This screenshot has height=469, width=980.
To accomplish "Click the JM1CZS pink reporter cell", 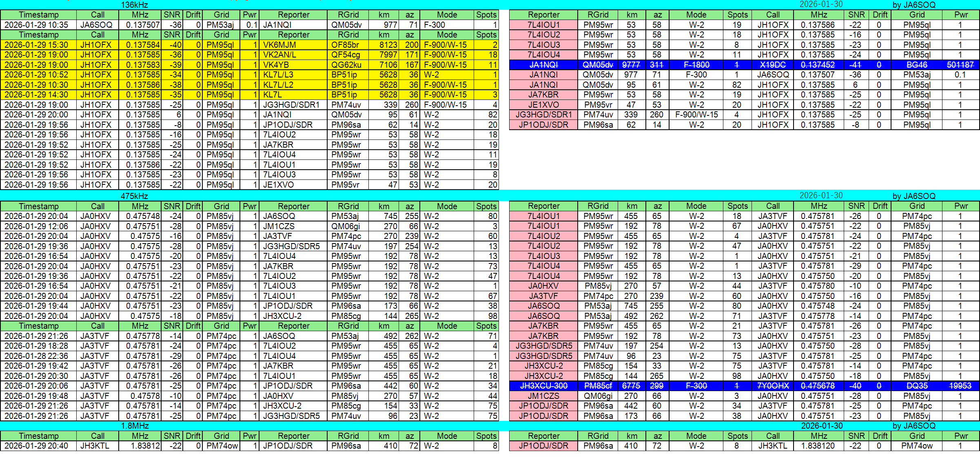I will click(x=543, y=396).
